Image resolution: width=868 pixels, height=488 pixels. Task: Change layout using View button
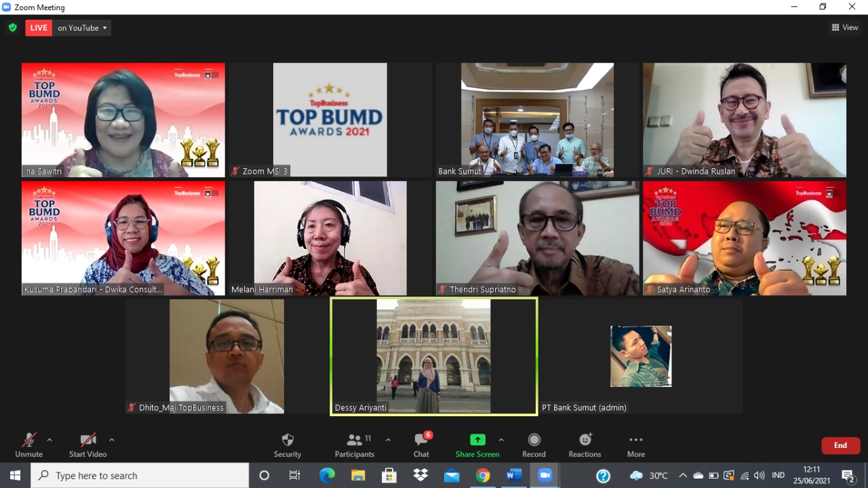[x=845, y=28]
